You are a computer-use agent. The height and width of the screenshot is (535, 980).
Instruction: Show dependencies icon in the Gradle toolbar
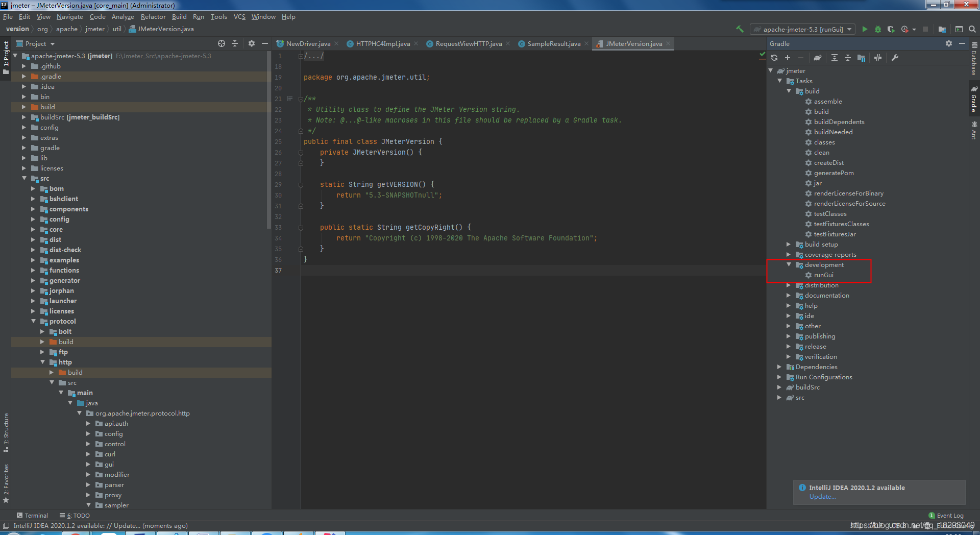(862, 58)
